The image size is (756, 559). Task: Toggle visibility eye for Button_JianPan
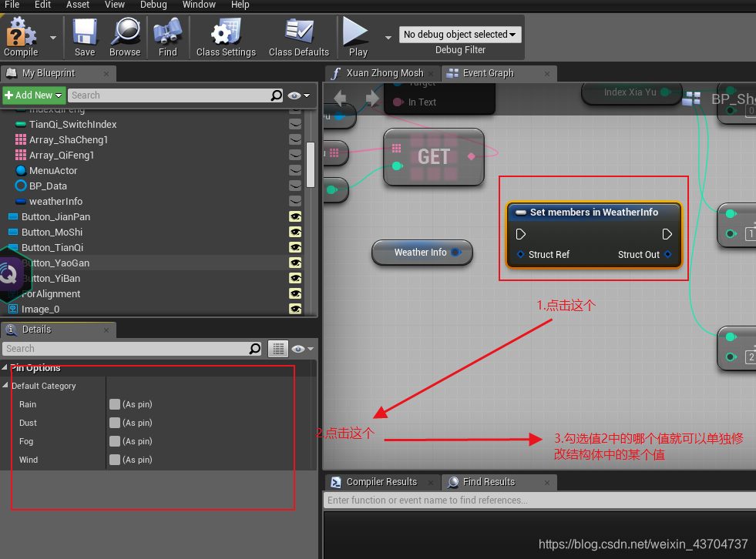(295, 217)
